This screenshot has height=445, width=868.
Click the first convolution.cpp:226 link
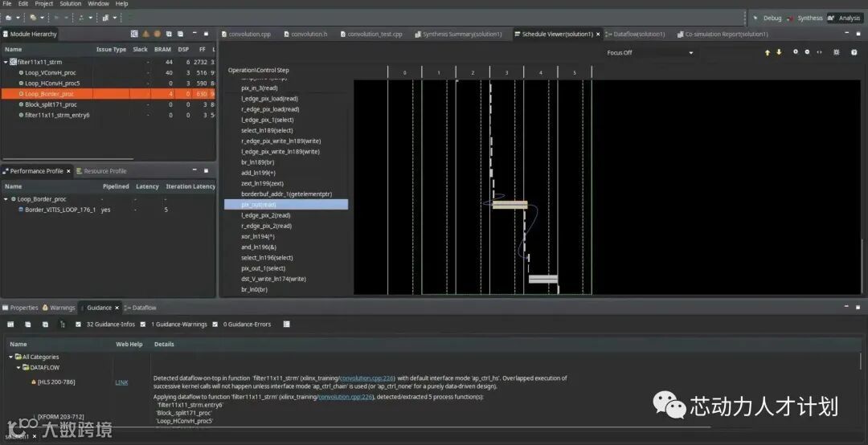pos(366,378)
